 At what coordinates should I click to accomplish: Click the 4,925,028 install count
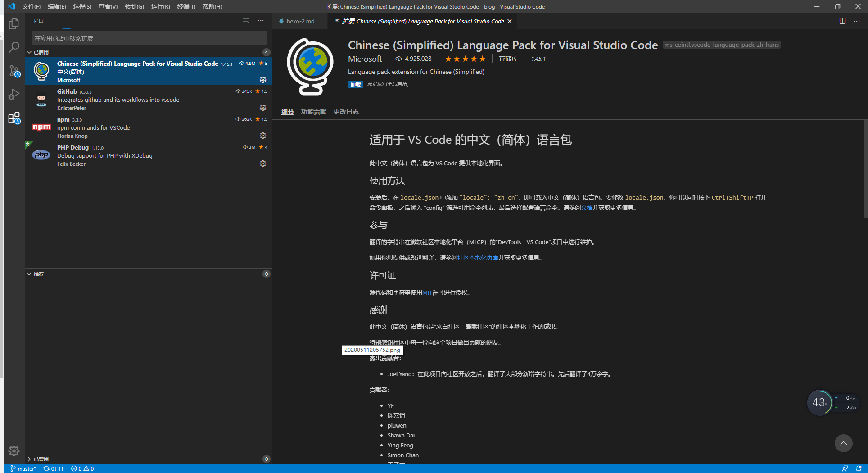(x=413, y=59)
